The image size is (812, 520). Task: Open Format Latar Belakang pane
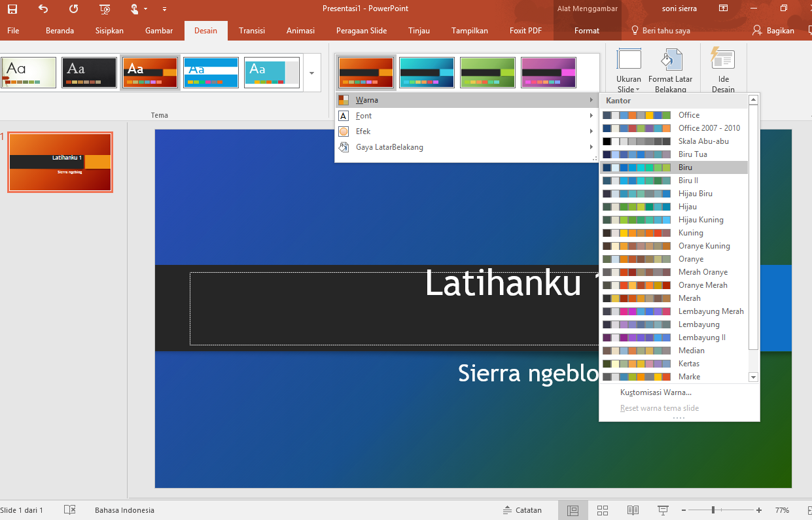[x=670, y=67]
